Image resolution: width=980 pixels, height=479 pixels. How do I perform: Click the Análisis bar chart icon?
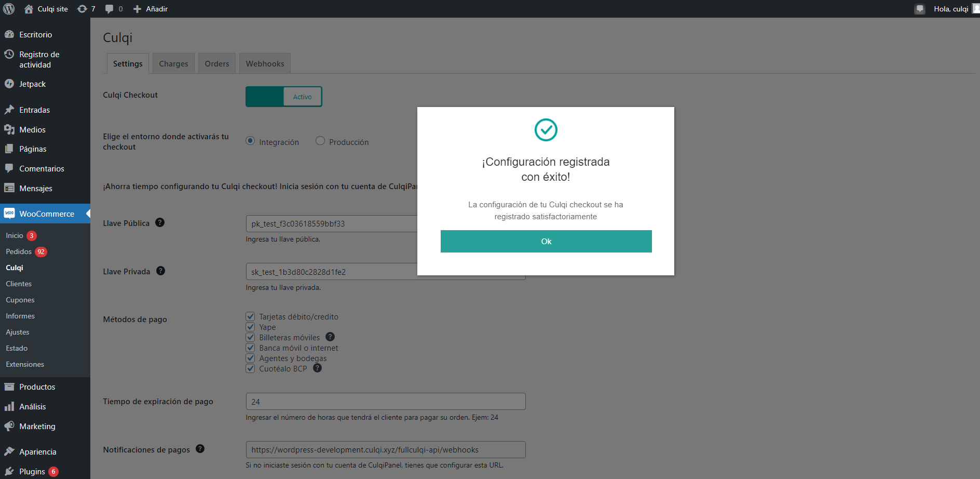pyautogui.click(x=9, y=406)
